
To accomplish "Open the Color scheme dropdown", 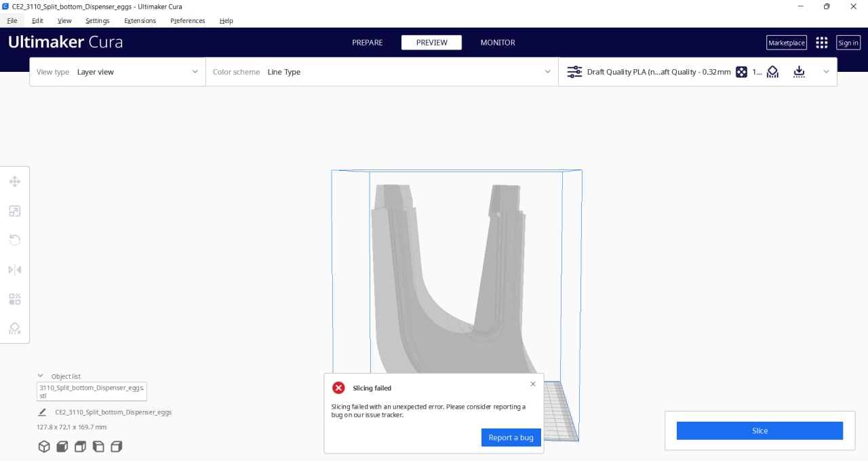I will 382,72.
